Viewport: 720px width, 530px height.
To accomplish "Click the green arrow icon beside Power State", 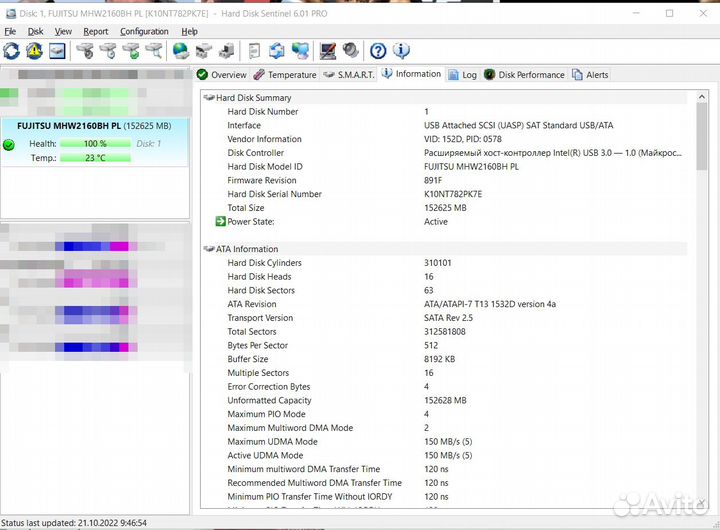I will [x=220, y=221].
